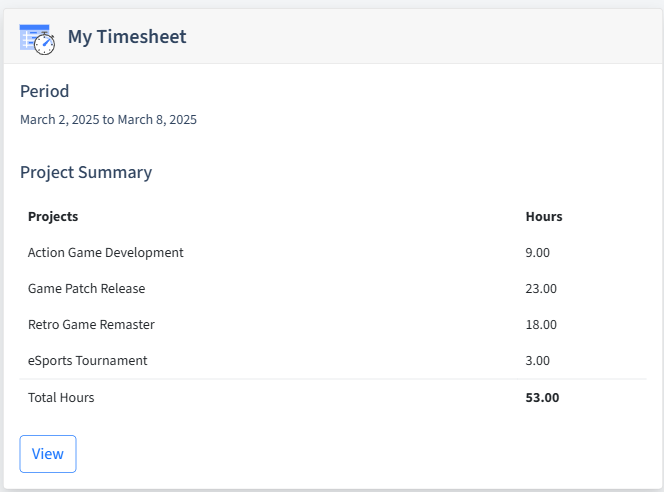The height and width of the screenshot is (492, 664).
Task: Click the timesheet stopwatch icon
Action: click(x=37, y=39)
